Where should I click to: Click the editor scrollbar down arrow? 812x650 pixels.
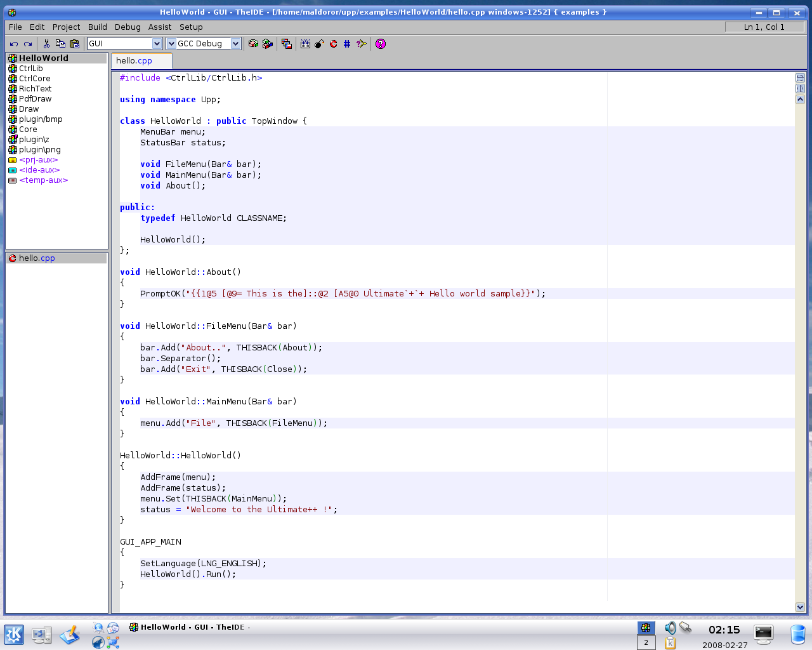tap(800, 607)
